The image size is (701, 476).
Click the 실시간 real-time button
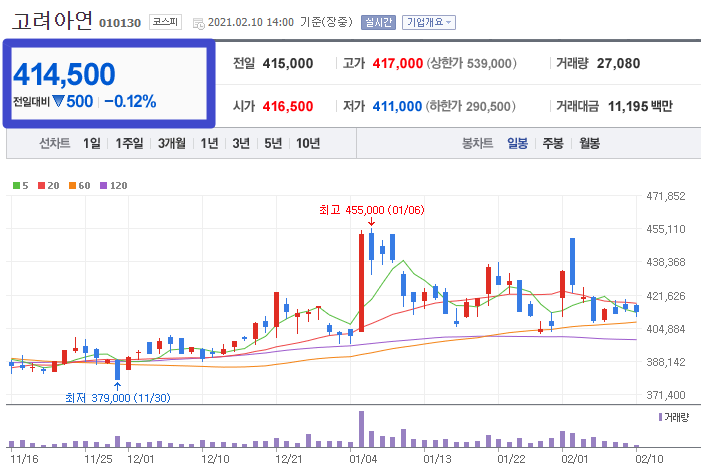pyautogui.click(x=378, y=22)
